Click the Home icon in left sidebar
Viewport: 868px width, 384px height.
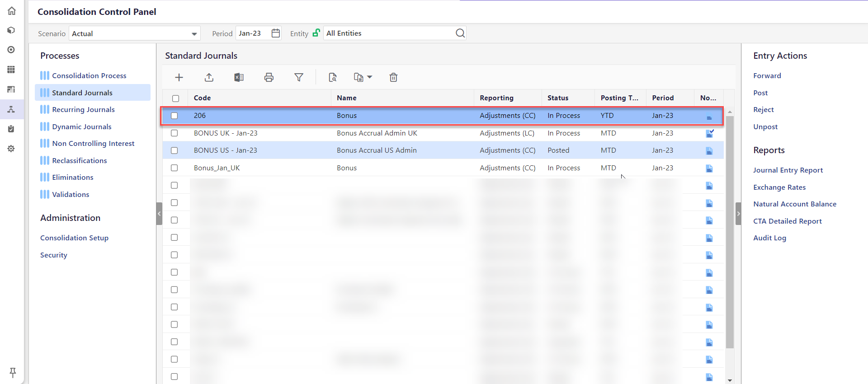click(x=11, y=10)
